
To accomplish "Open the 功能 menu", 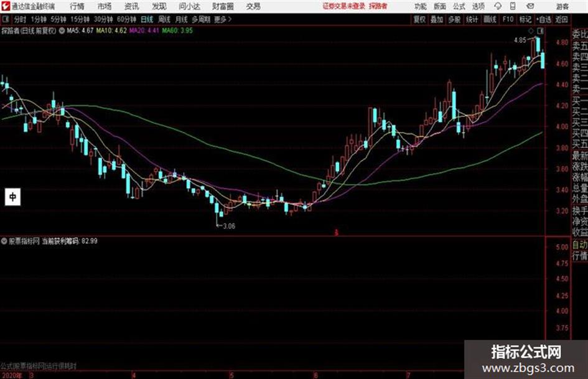I will click(421, 6).
